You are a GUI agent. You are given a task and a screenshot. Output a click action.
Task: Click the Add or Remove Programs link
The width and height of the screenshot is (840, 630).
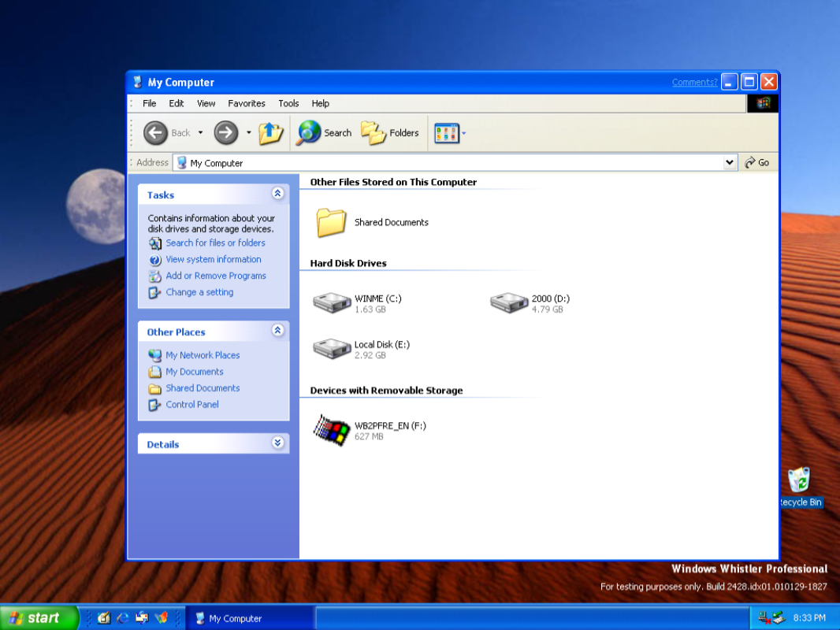(215, 276)
